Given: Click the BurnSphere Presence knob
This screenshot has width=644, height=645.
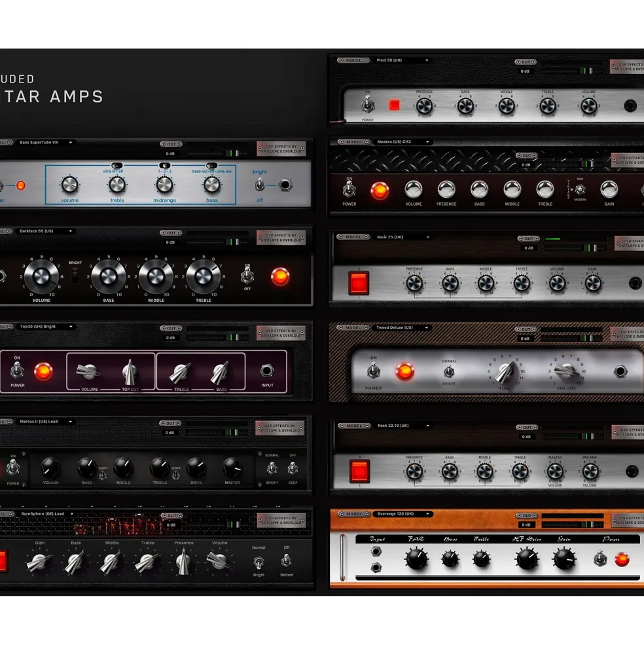Looking at the screenshot, I should (183, 561).
